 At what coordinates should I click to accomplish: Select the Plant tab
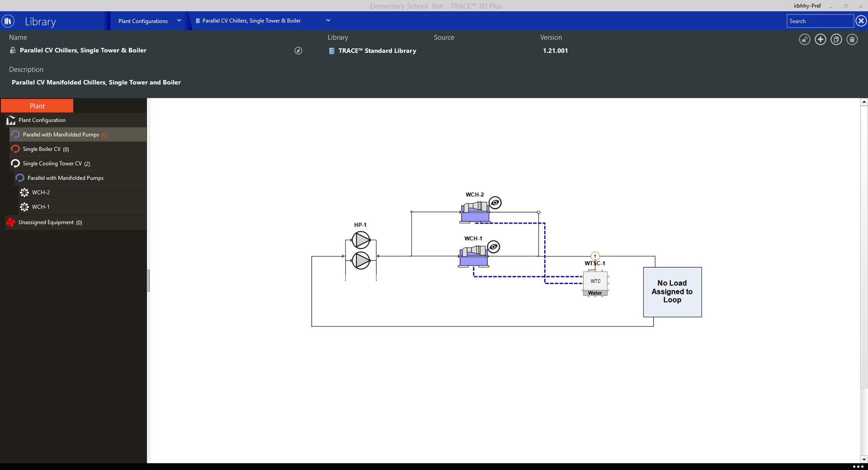tap(37, 106)
